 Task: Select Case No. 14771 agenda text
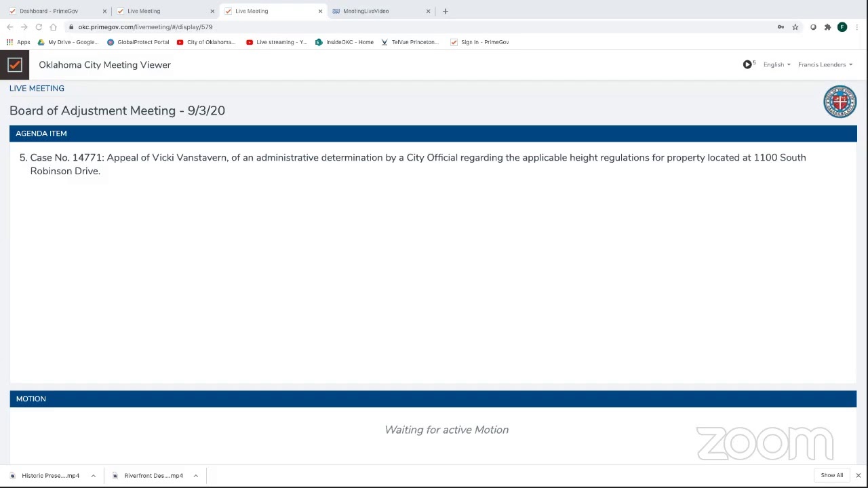click(x=418, y=164)
